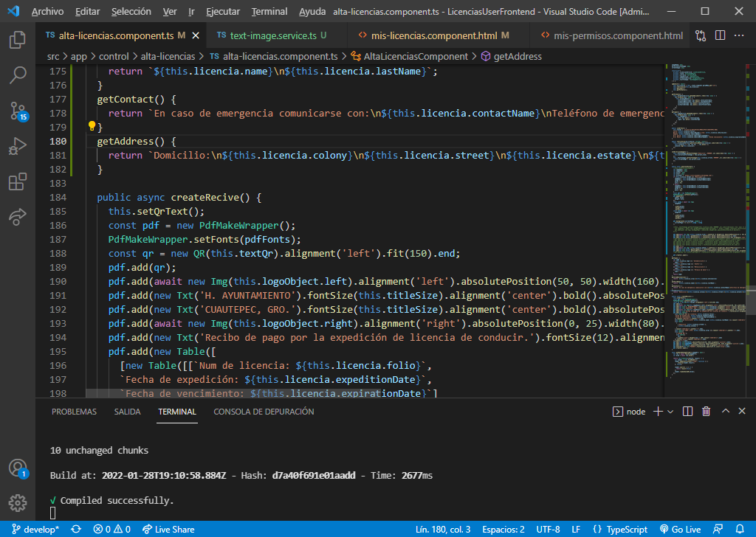Image resolution: width=756 pixels, height=537 pixels.
Task: Click the terminal input cursor line
Action: point(53,513)
